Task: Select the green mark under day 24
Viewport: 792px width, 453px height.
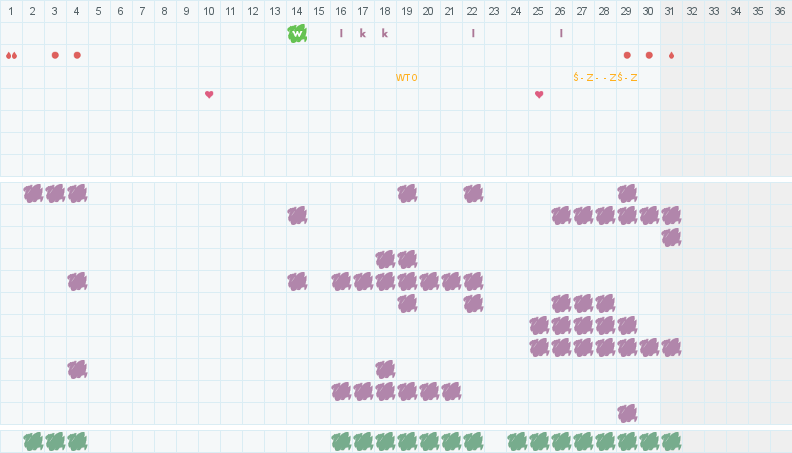Action: pyautogui.click(x=517, y=441)
